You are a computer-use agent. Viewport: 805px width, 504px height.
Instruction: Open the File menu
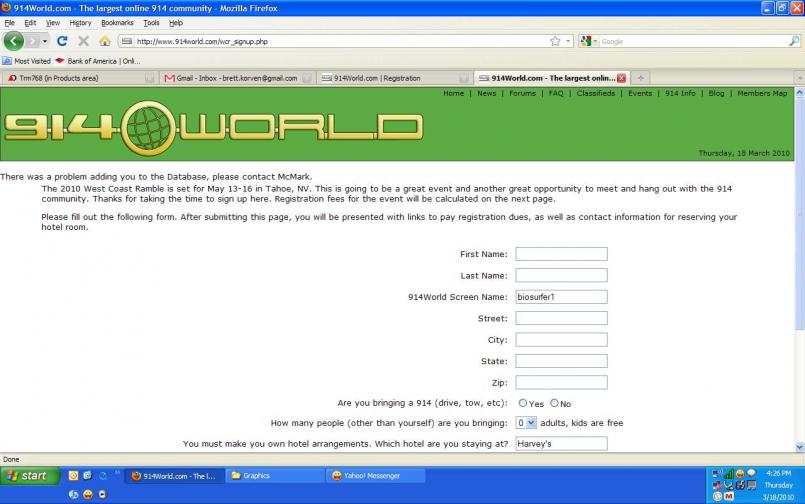(9, 23)
